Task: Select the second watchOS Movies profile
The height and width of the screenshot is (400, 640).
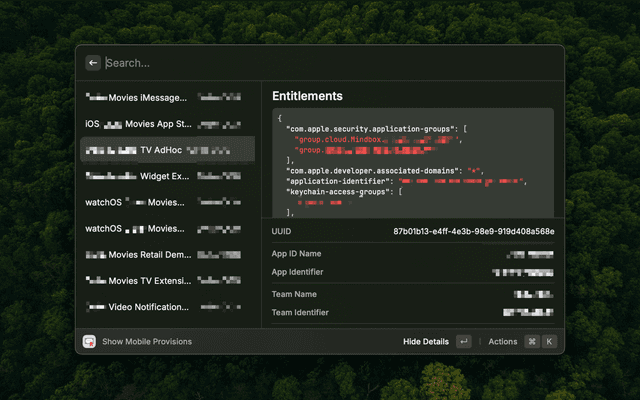Action: pyautogui.click(x=166, y=228)
